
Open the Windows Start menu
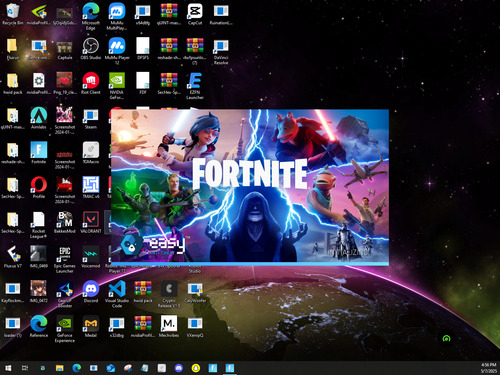[8, 368]
